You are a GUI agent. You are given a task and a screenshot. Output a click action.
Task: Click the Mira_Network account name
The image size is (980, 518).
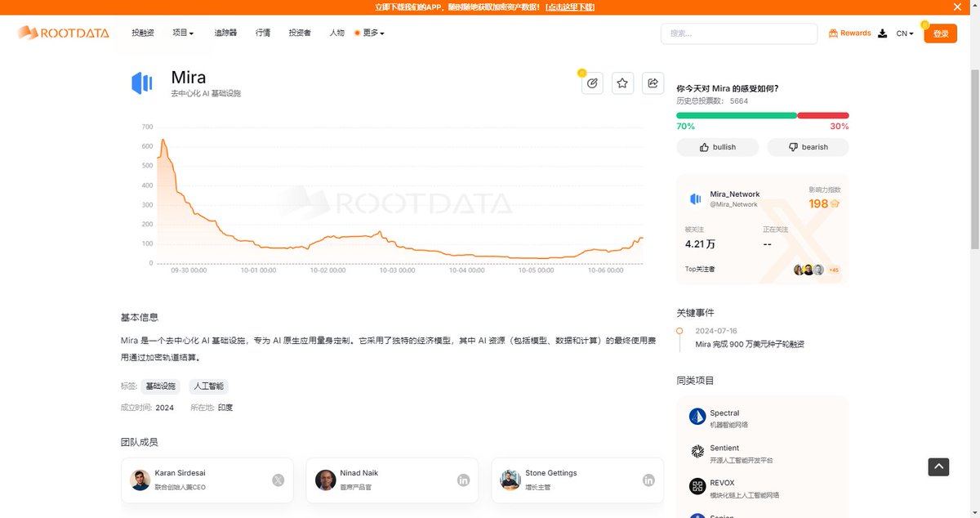735,194
